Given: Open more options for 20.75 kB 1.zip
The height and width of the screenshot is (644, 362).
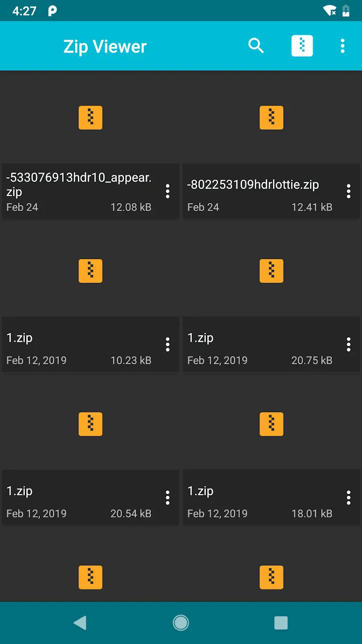Looking at the screenshot, I should pyautogui.click(x=349, y=344).
